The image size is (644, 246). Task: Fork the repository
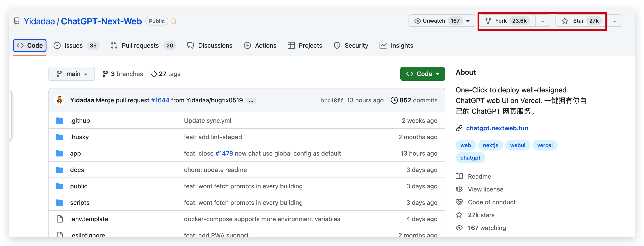tap(507, 21)
